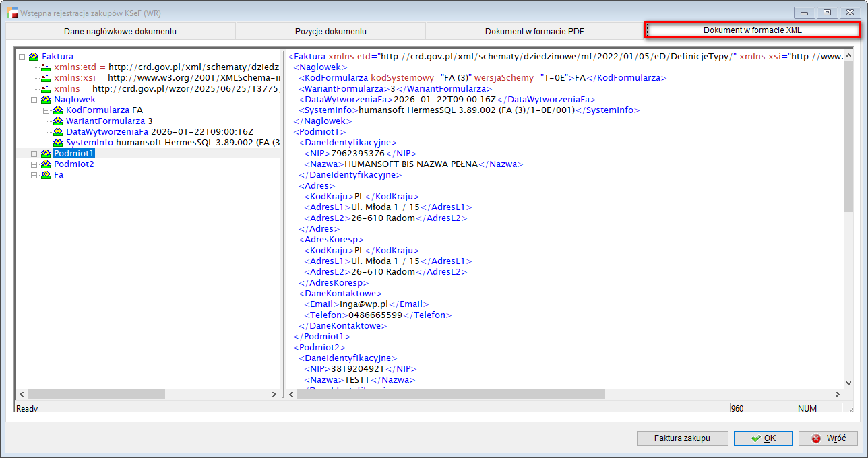Confirm with the OK button
The height and width of the screenshot is (458, 868).
pyautogui.click(x=763, y=438)
